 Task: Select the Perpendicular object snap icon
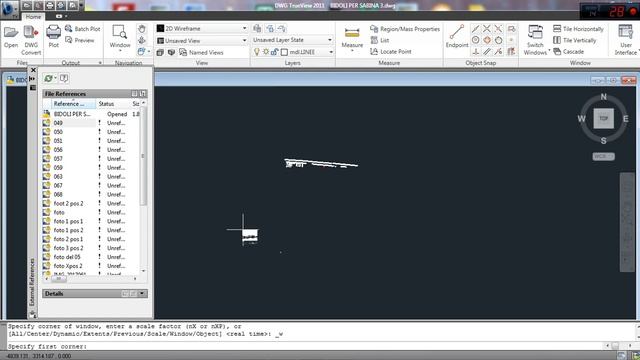476,51
